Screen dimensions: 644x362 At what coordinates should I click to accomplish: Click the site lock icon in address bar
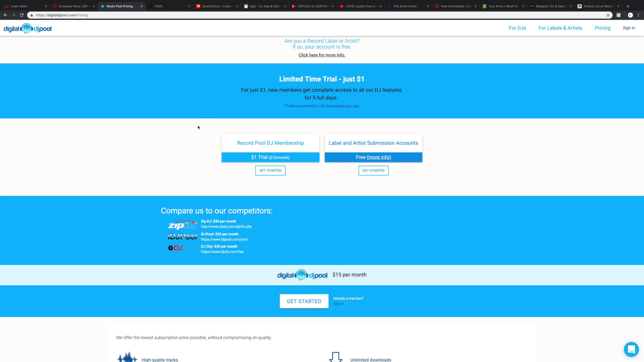(32, 15)
